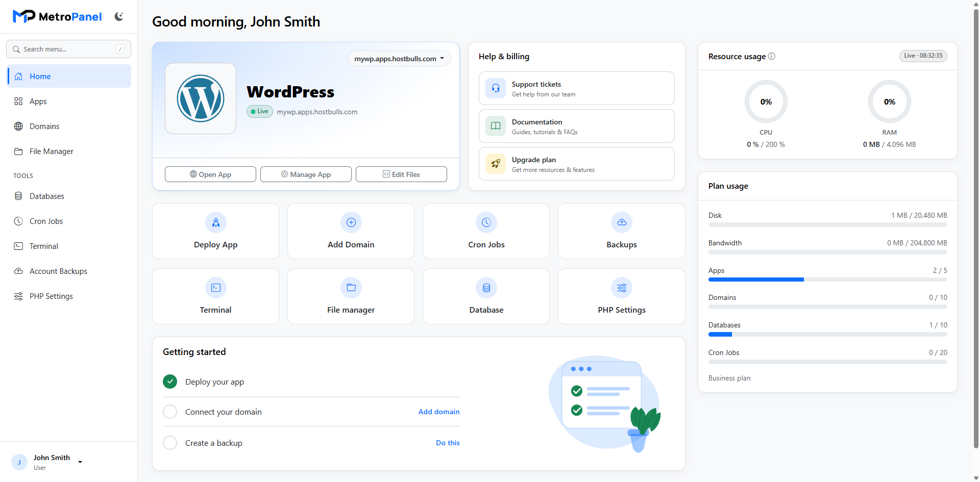Click the Do this link
This screenshot has height=482, width=980.
point(448,443)
